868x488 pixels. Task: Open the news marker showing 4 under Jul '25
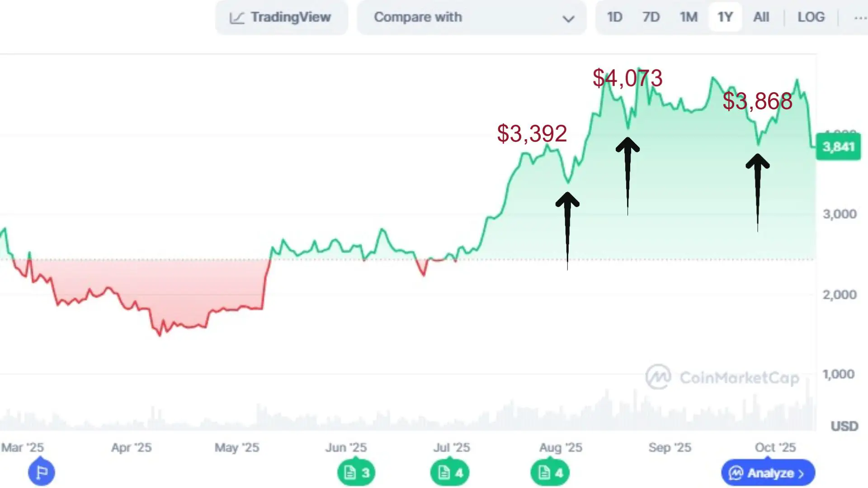coord(450,472)
